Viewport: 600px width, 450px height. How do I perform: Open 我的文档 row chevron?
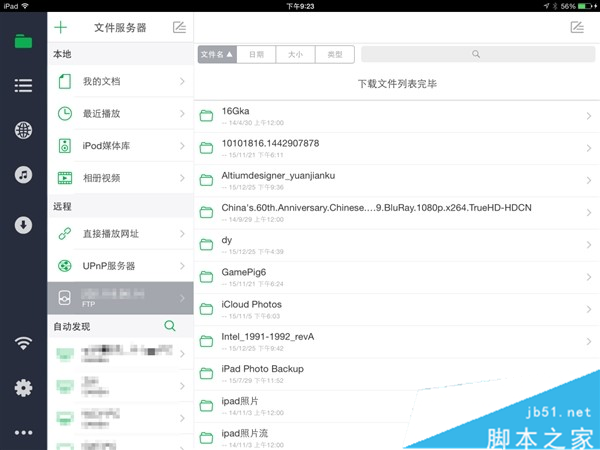[182, 81]
